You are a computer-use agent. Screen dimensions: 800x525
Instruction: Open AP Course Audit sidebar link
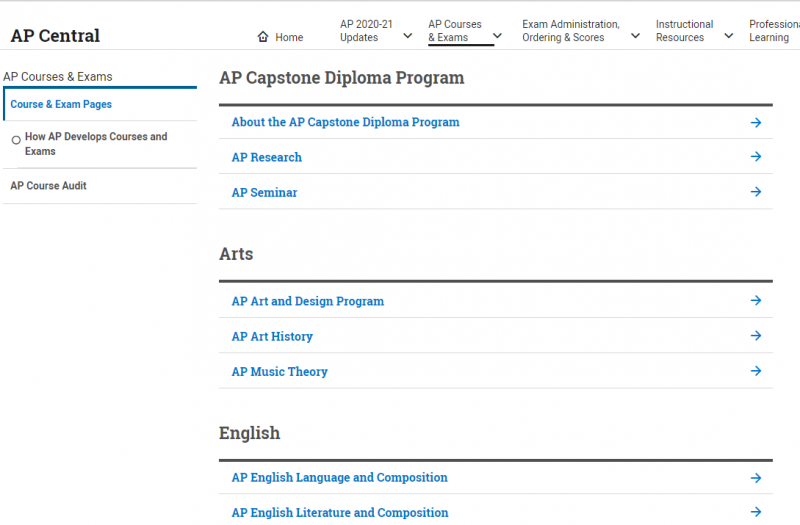(x=48, y=186)
